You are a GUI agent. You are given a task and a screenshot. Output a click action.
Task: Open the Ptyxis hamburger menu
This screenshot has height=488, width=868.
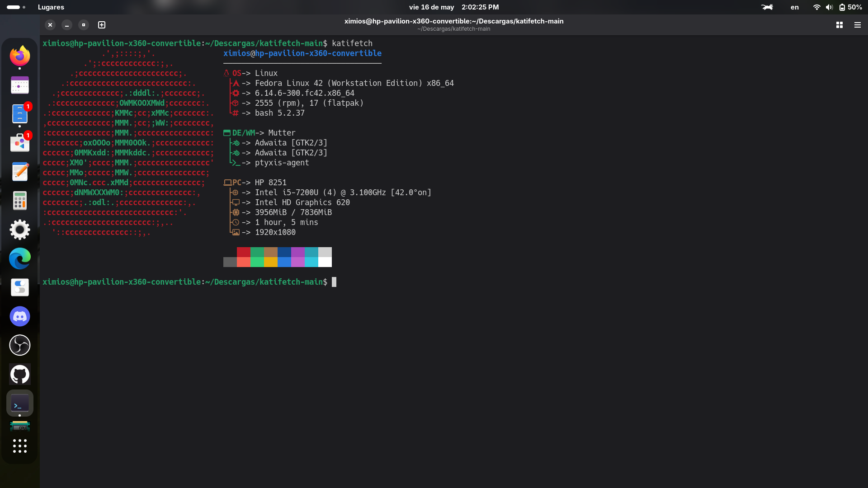[858, 25]
